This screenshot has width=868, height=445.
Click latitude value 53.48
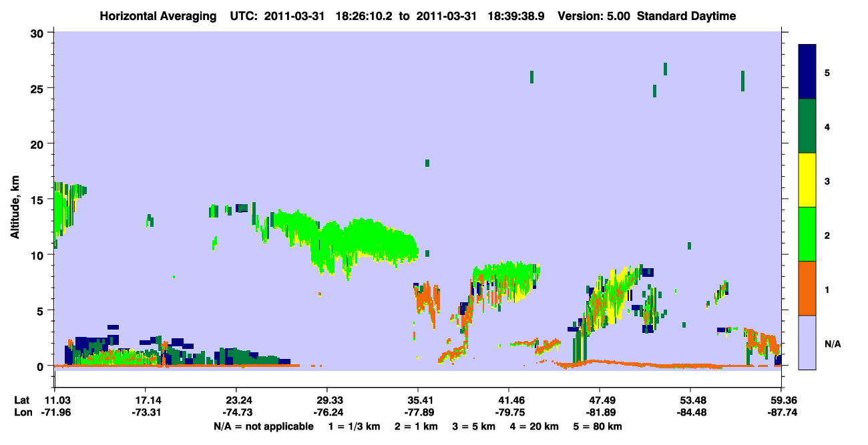[690, 400]
